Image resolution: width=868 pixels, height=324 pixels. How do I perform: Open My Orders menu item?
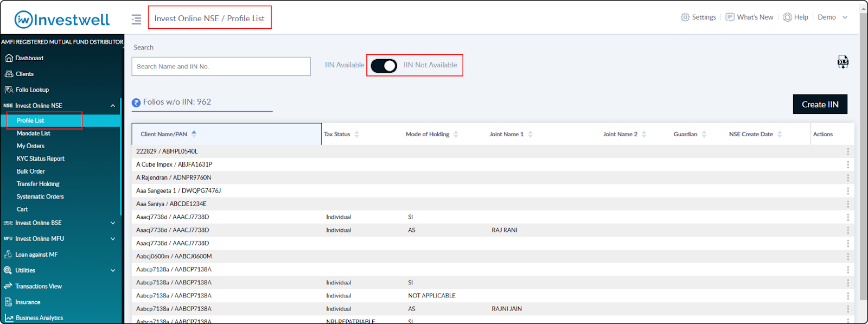click(x=30, y=146)
